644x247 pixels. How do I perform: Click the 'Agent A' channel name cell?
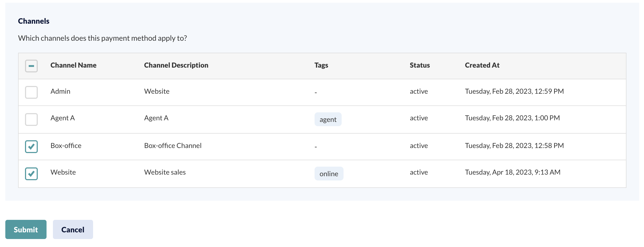[62, 118]
